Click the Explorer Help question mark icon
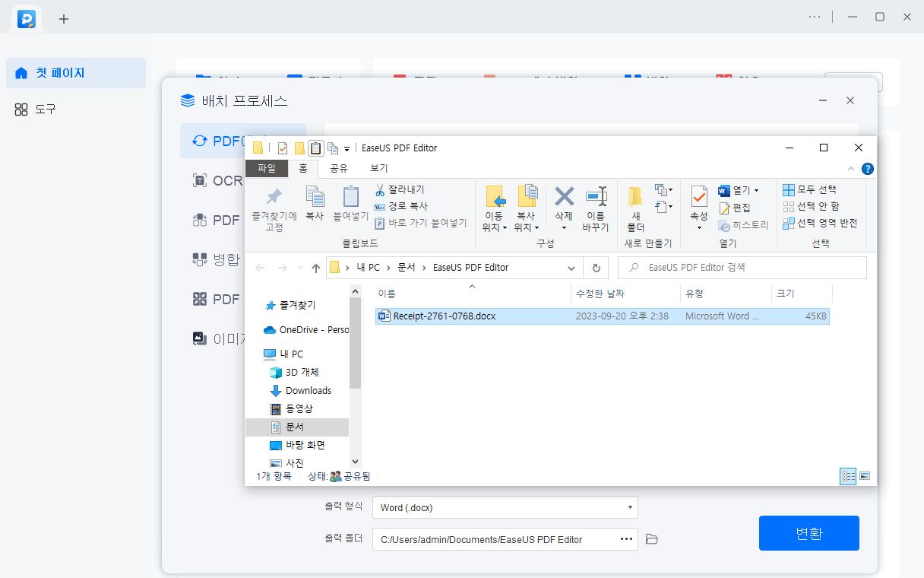Viewport: 924px width, 578px height. point(867,169)
